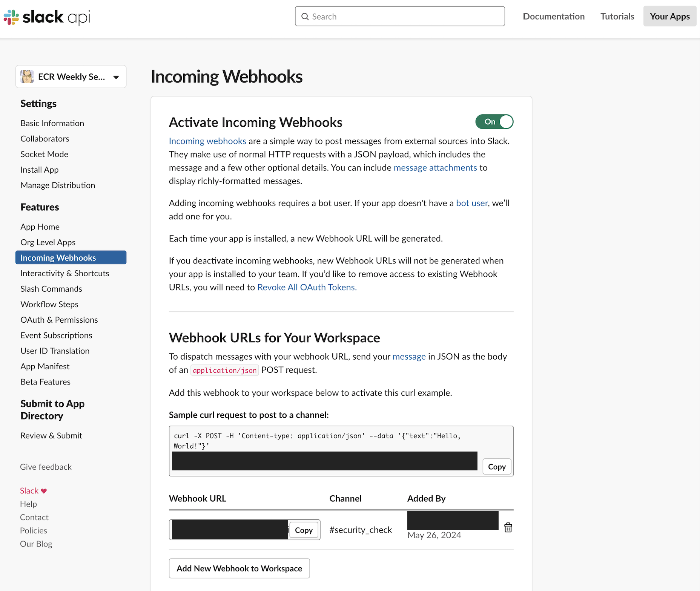Follow the Incoming webhooks documentation link
This screenshot has width=700, height=591.
(207, 141)
